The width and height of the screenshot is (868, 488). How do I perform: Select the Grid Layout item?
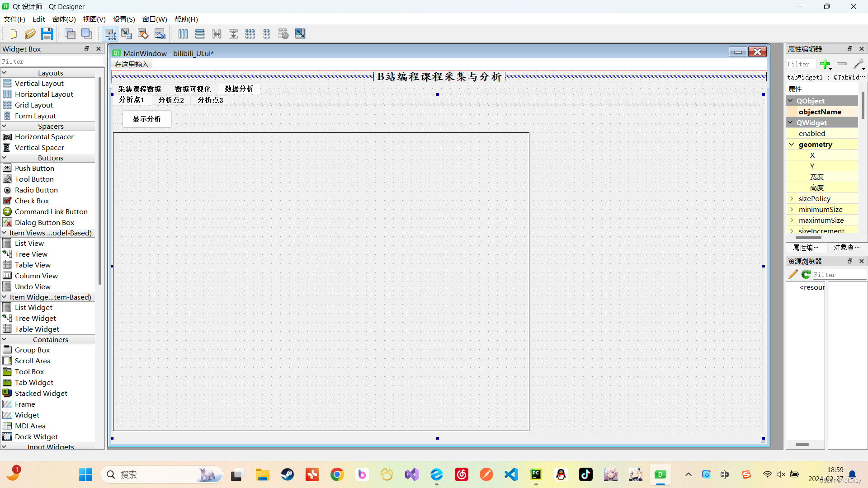pos(34,105)
